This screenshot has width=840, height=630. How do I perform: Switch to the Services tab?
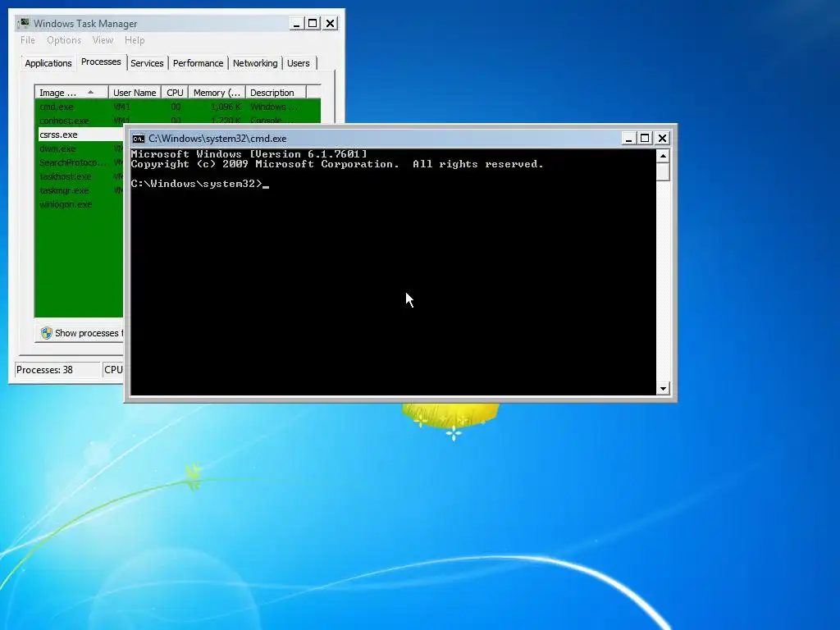[x=147, y=63]
